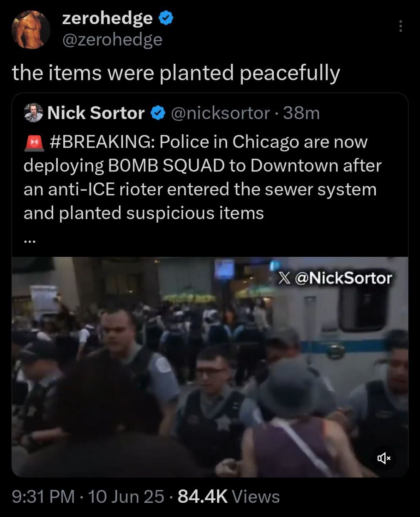The width and height of the screenshot is (420, 517).
Task: Click Nick Sortor's verified checkmark badge
Action: [x=158, y=113]
